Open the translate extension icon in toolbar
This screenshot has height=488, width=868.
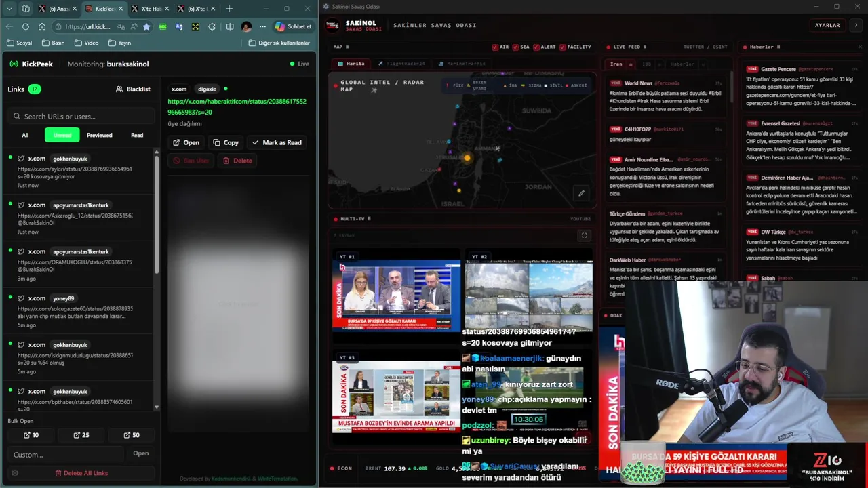[x=179, y=26]
